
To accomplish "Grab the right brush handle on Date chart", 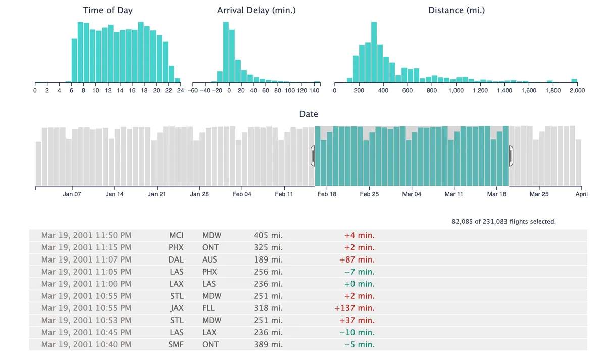I will click(511, 156).
